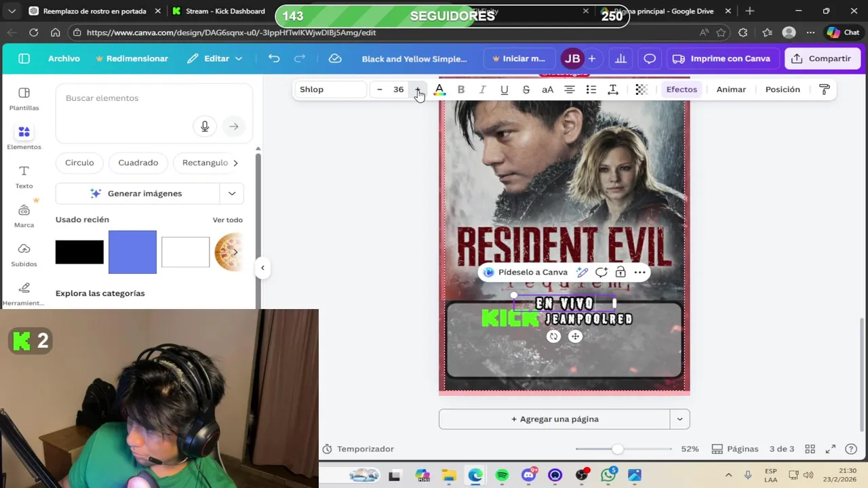Screen dimensions: 868x488
Task: Open the Elementos sidebar panel
Action: [24, 138]
